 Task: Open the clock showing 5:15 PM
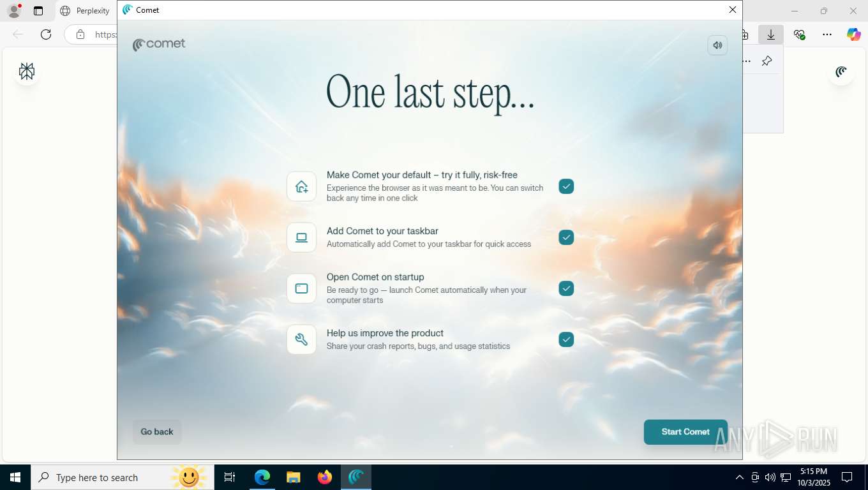tap(813, 477)
